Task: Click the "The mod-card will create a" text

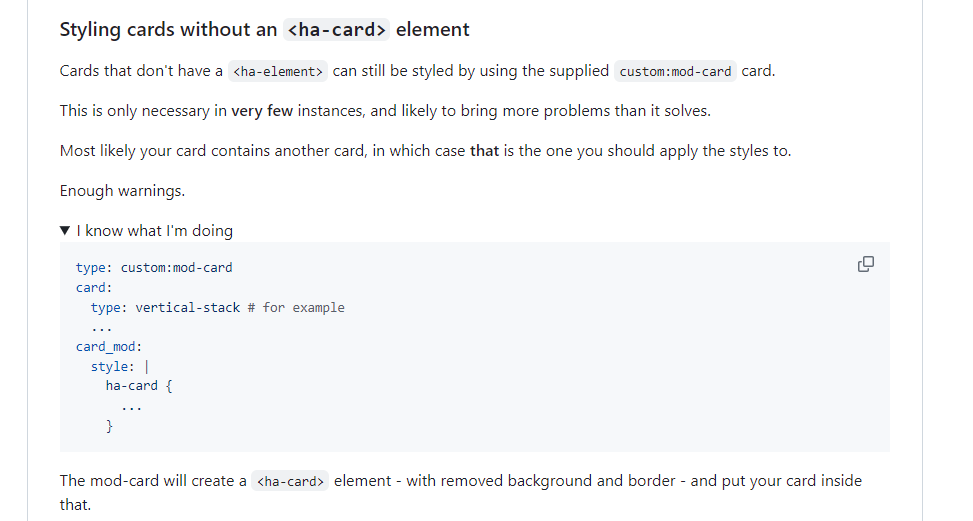Action: tap(153, 481)
